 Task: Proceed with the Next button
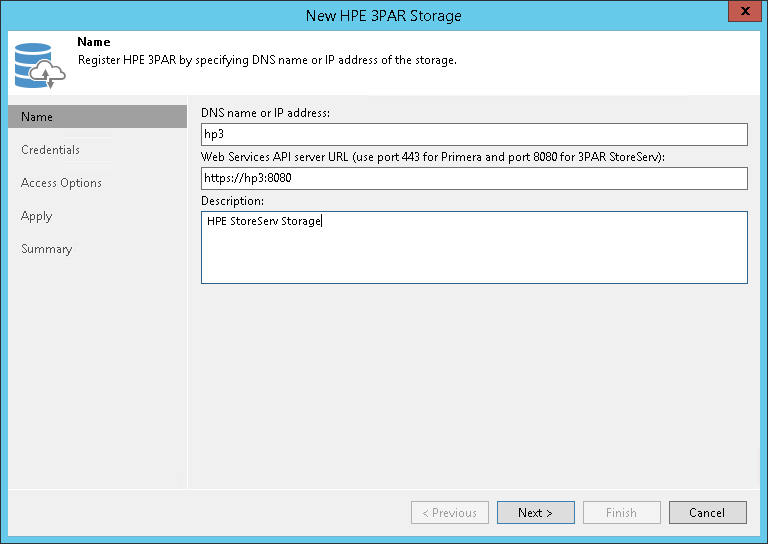point(535,513)
